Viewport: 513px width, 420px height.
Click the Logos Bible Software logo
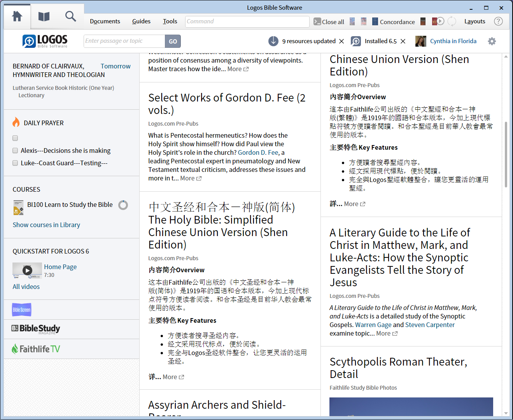[45, 41]
